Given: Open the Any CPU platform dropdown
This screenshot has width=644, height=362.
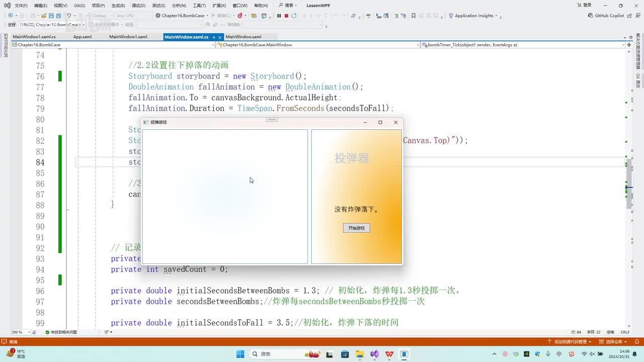Looking at the screenshot, I should 134,16.
